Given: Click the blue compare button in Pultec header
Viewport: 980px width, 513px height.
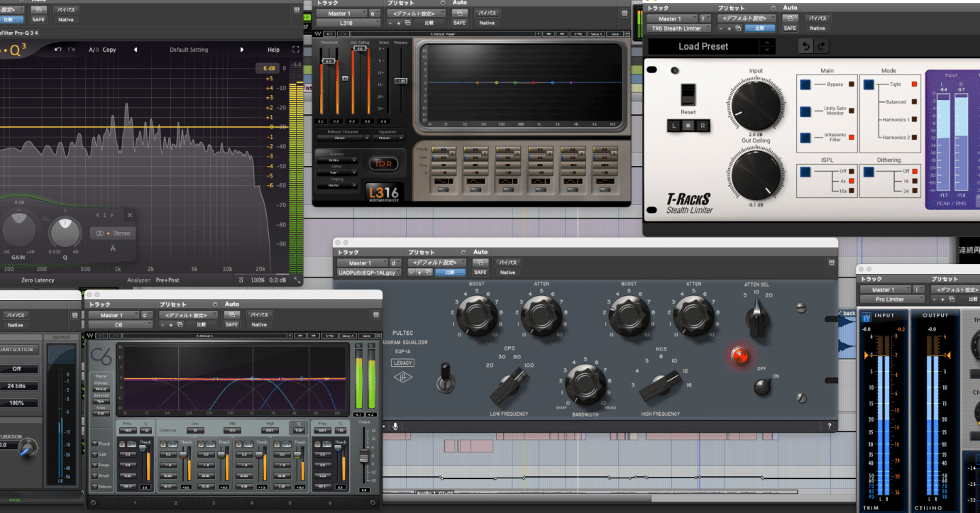Looking at the screenshot, I should pyautogui.click(x=451, y=272).
